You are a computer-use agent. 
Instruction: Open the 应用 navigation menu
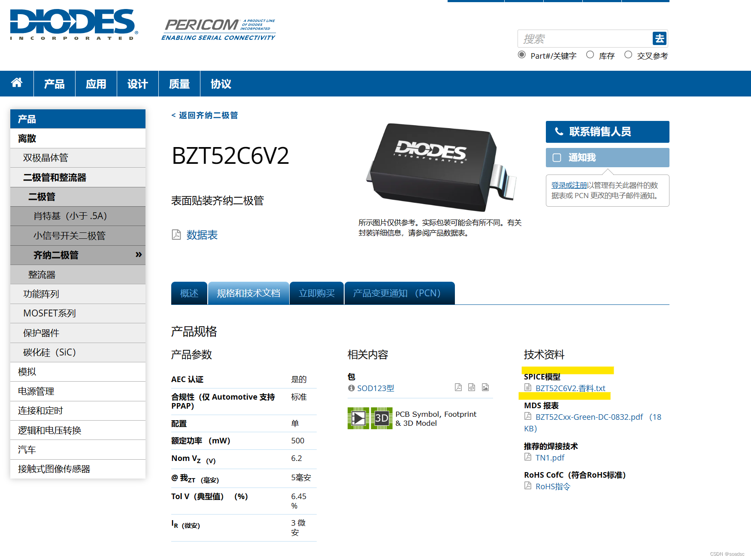point(96,84)
